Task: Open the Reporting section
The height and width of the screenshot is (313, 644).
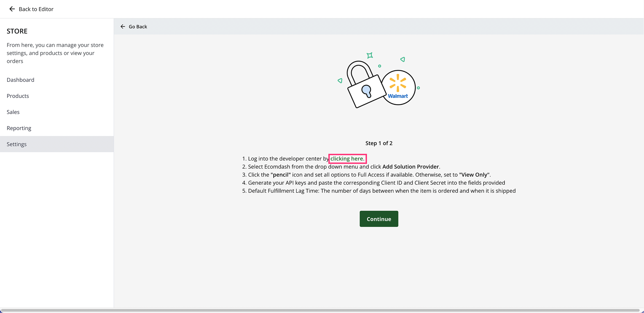Action: [57, 128]
